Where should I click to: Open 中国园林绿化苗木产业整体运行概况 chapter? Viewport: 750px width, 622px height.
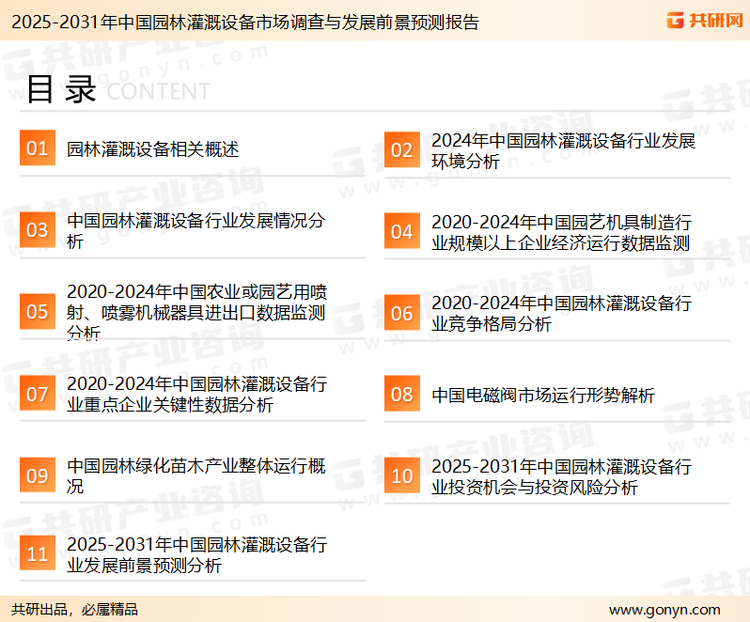point(196,476)
